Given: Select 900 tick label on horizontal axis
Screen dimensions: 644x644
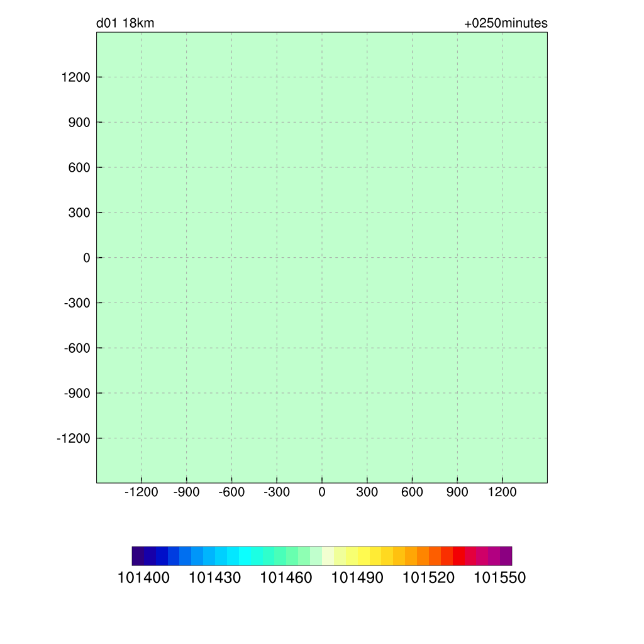Looking at the screenshot, I should (457, 492).
